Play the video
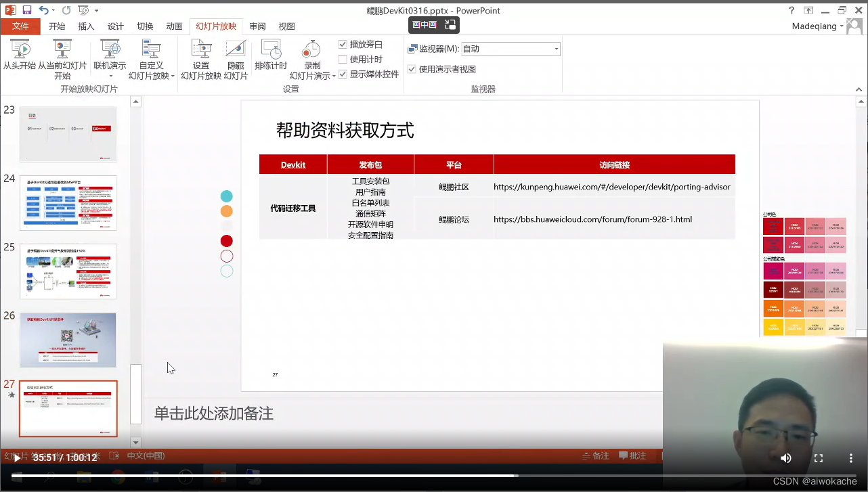The height and width of the screenshot is (492, 868). tap(17, 458)
